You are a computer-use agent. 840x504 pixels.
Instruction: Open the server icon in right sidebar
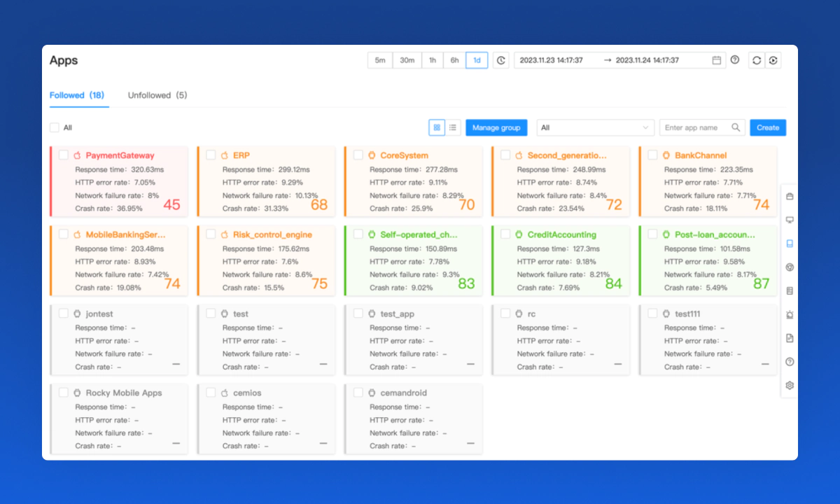tap(790, 290)
